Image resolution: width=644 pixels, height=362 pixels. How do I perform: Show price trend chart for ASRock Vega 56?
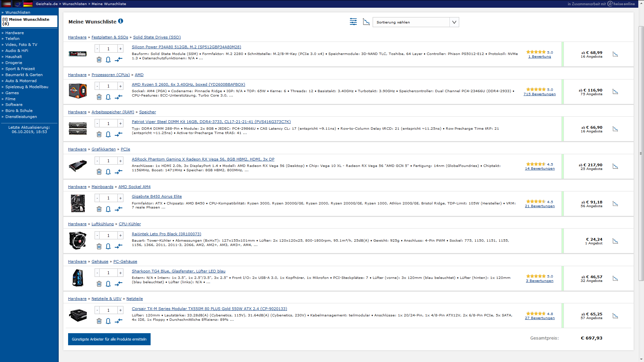click(x=615, y=166)
